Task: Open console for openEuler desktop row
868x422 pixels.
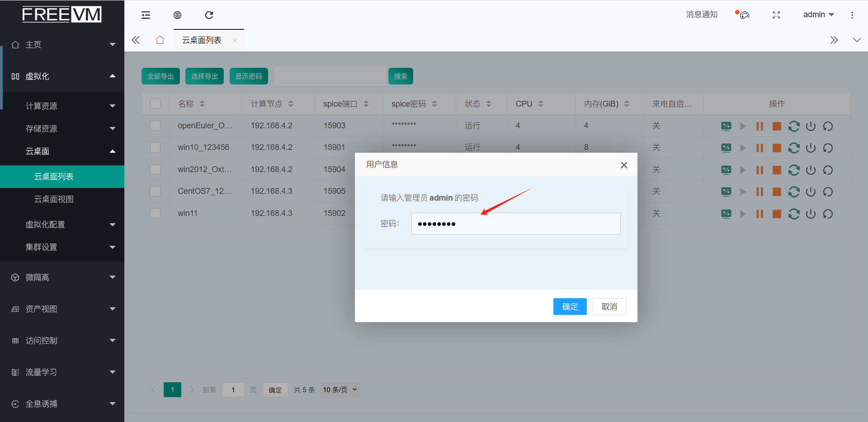Action: [x=726, y=127]
